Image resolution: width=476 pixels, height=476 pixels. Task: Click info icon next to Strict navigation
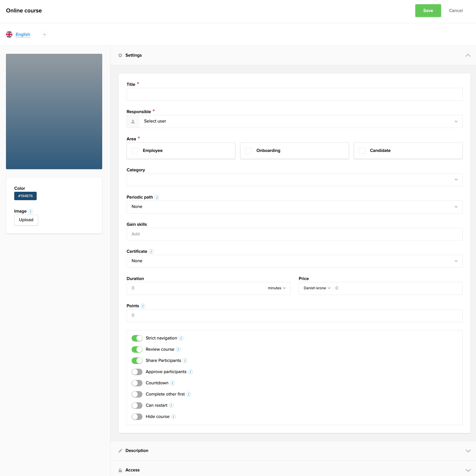click(181, 338)
